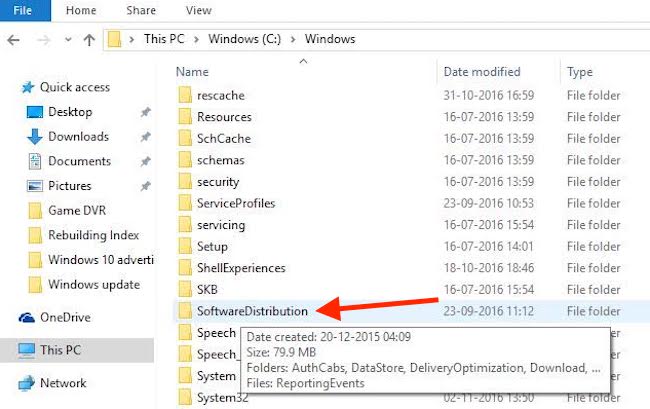
Task: Select the ShellExperiences folder icon
Action: pyautogui.click(x=185, y=268)
